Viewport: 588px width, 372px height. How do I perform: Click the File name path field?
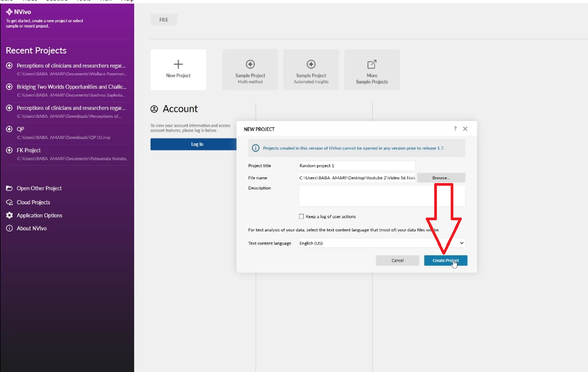pos(357,178)
